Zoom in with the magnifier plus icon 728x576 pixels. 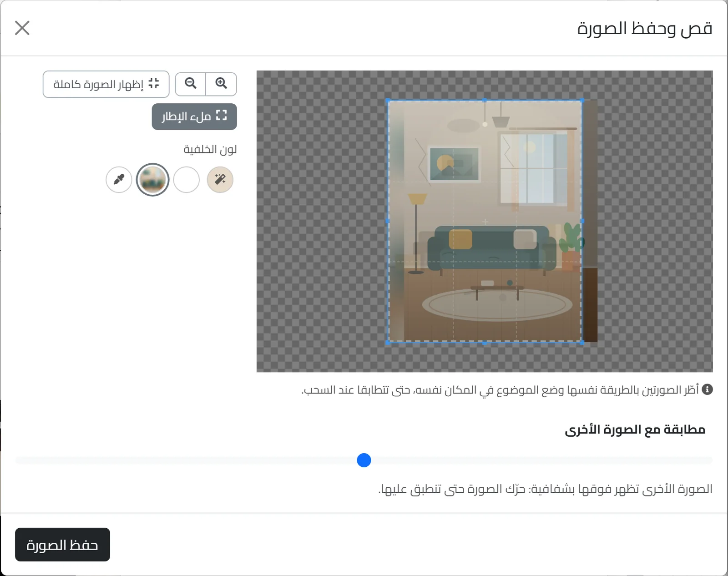[x=221, y=84]
